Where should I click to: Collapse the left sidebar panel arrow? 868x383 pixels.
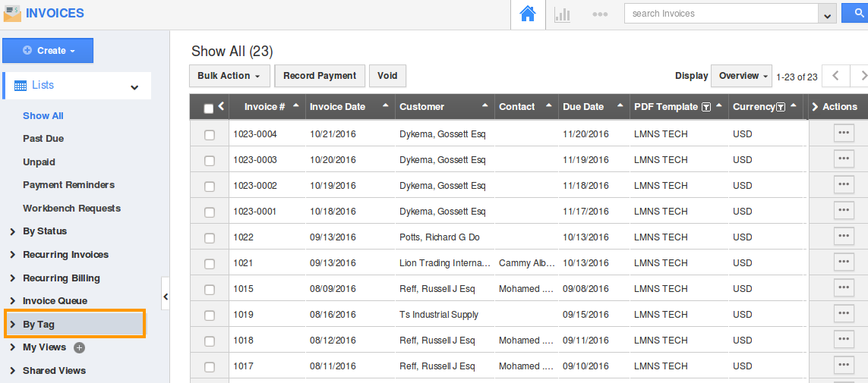(166, 297)
